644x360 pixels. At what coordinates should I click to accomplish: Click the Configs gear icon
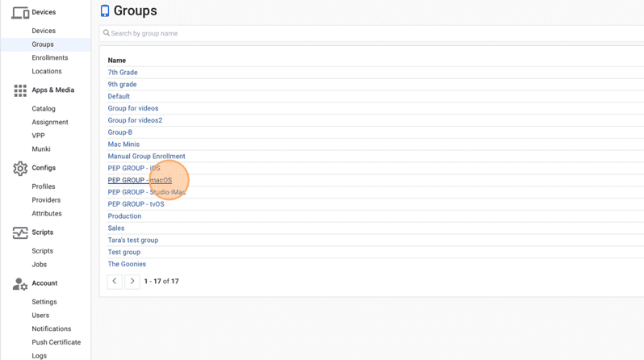[x=20, y=168]
